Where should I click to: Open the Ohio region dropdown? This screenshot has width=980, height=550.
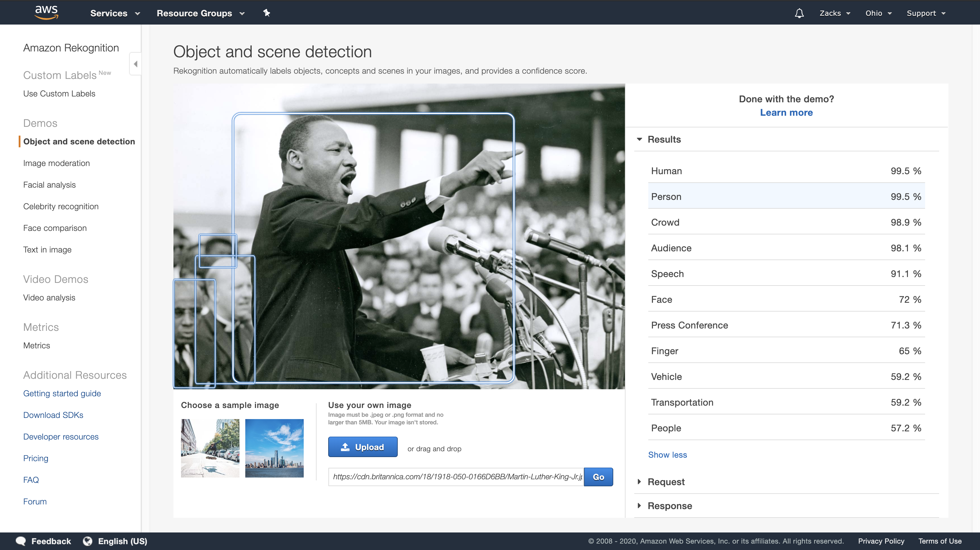tap(878, 13)
